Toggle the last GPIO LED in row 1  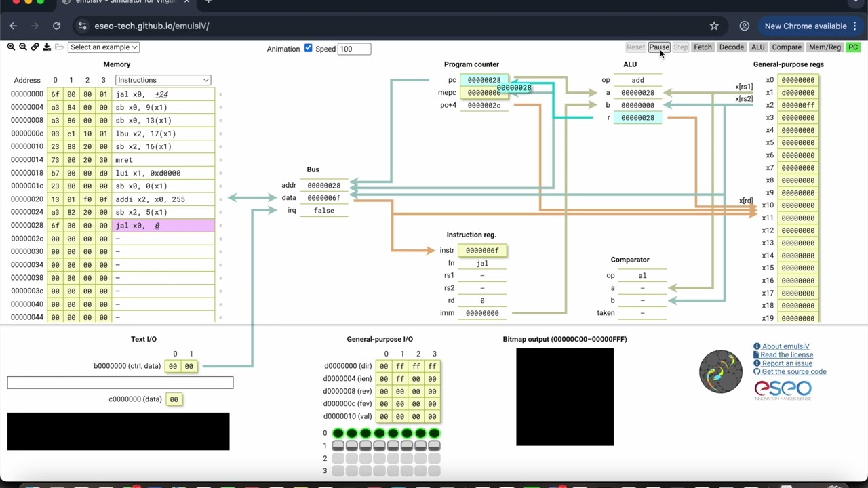(434, 445)
